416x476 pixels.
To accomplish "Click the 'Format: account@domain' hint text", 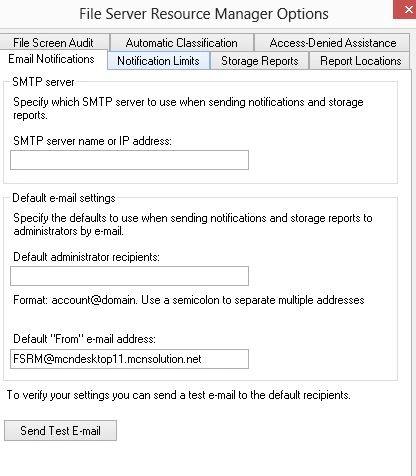I will (189, 300).
